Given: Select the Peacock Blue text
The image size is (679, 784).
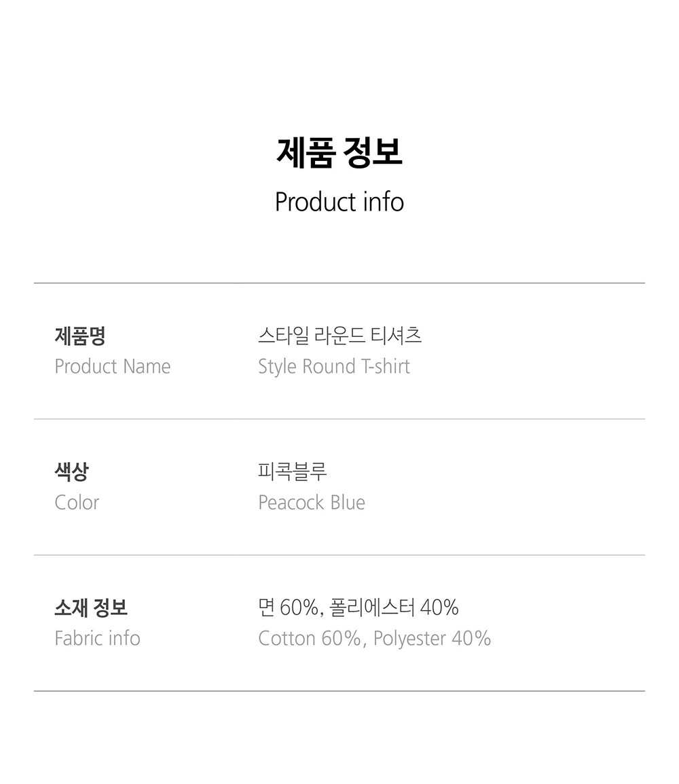Looking at the screenshot, I should coord(312,503).
